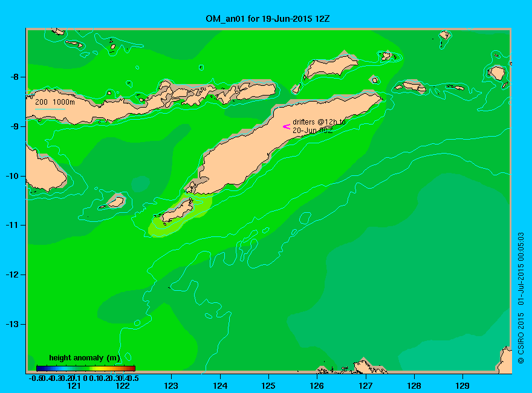Click the longitude label "125"

pos(268,386)
